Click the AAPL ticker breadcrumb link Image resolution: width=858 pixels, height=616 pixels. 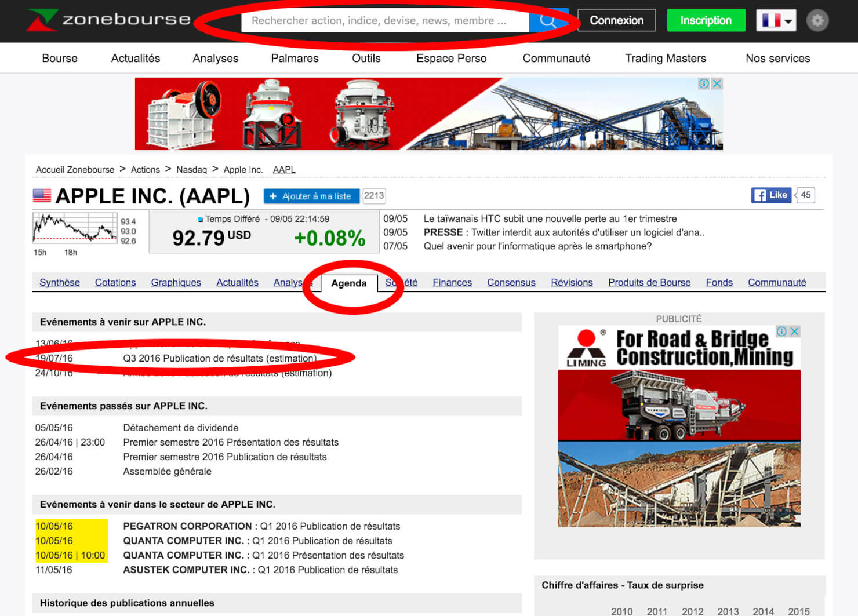(284, 170)
